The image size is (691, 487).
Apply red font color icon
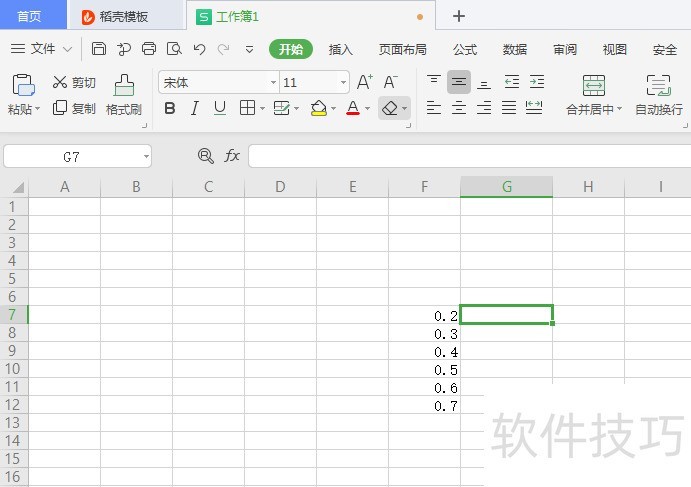click(x=353, y=108)
